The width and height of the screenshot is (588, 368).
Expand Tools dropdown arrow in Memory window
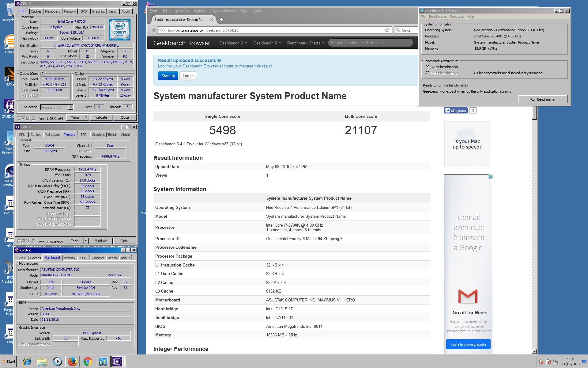(86, 241)
